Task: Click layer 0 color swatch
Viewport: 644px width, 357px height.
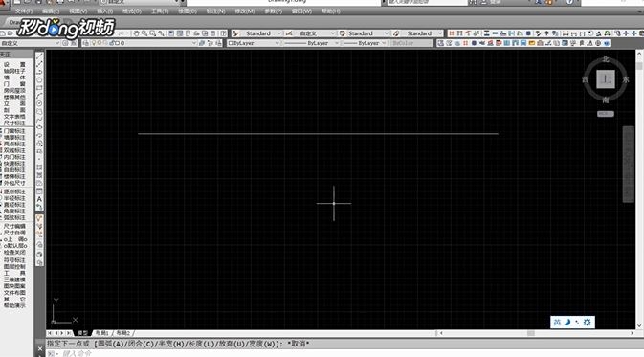Action: (117, 43)
